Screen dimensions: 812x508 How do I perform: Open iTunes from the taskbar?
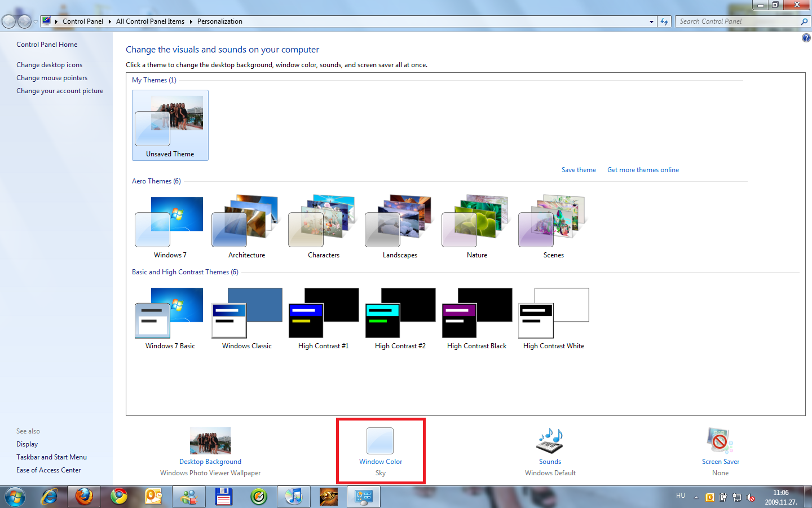pos(293,497)
